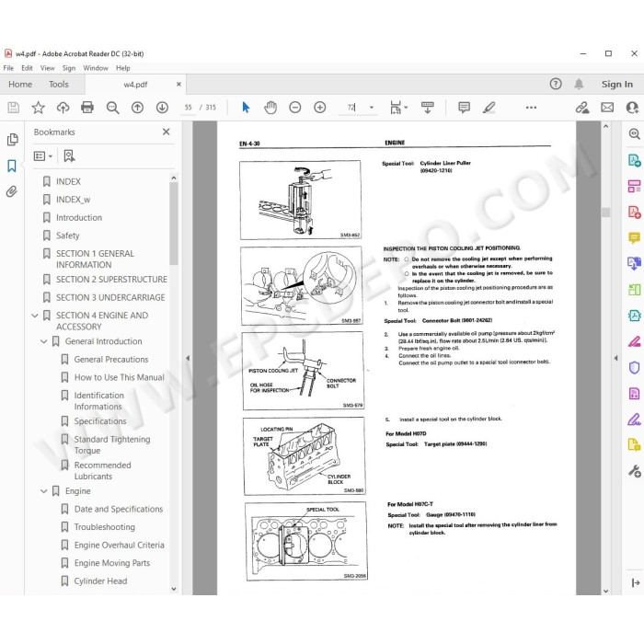This screenshot has width=644, height=644.
Task: Open the fit page options
Action: pos(398,108)
